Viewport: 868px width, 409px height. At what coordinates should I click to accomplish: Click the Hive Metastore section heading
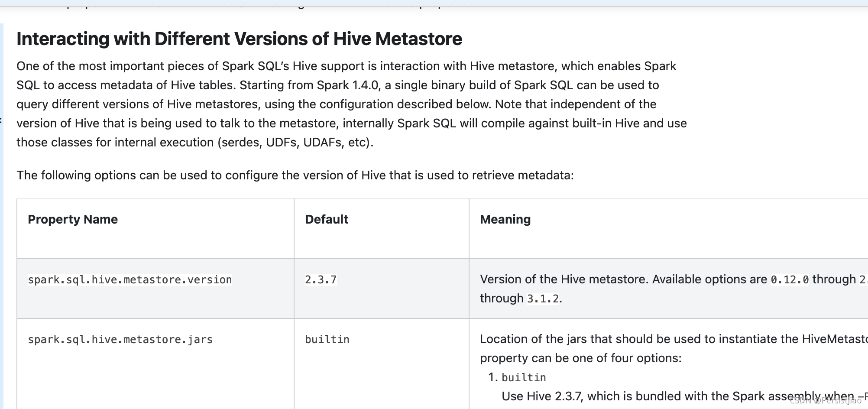click(239, 39)
